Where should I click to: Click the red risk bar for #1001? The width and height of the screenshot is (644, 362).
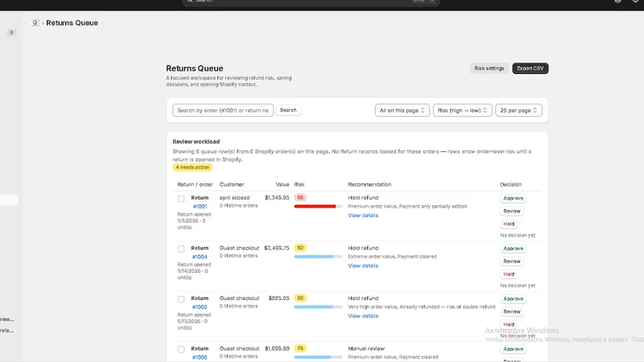[x=318, y=207]
